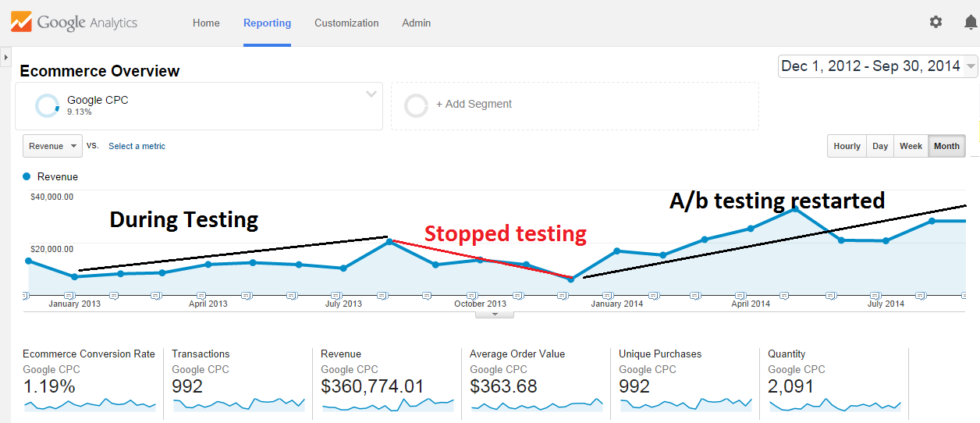This screenshot has height=423, width=980.
Task: Click the Ecommerce Conversion Rate sparkline
Action: tap(90, 404)
